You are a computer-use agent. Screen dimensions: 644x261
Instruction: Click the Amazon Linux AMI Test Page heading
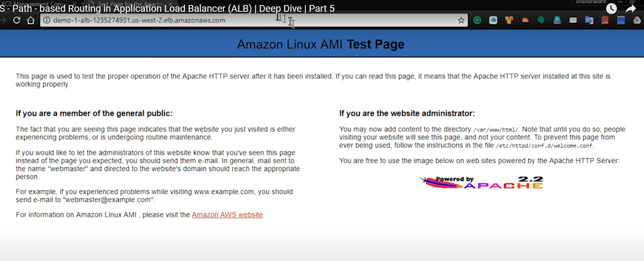point(321,44)
